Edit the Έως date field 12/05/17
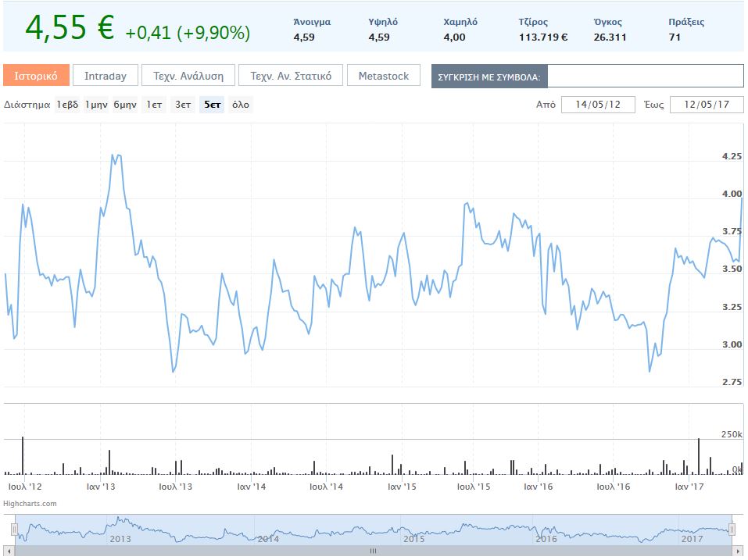Image resolution: width=748 pixels, height=560 pixels. point(707,105)
